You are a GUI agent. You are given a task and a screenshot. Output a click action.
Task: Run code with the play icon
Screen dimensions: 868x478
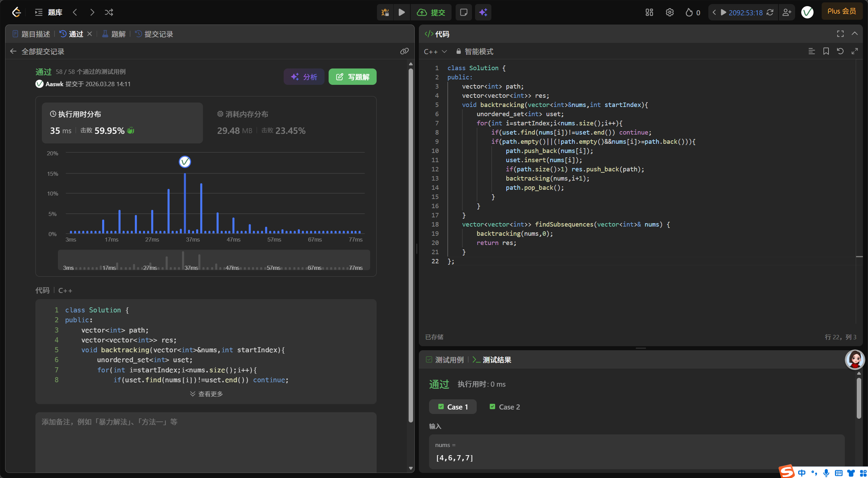coord(402,13)
